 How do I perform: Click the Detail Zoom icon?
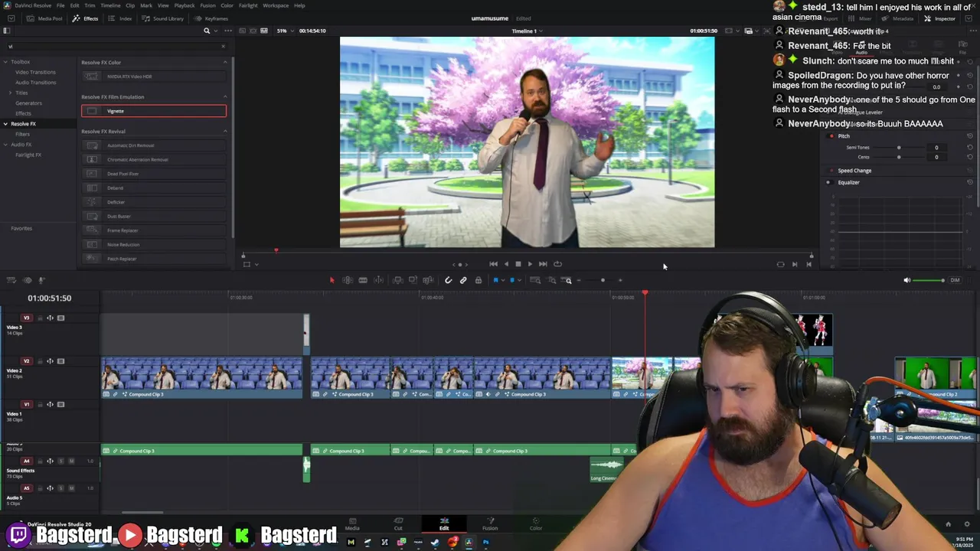551,280
